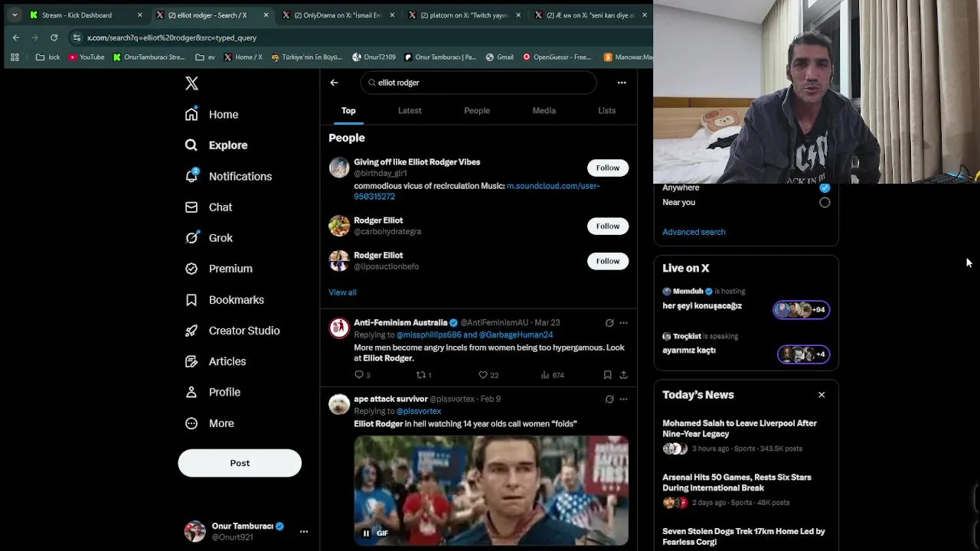
Task: Share the Anti-Feminism Australia post
Action: (x=623, y=375)
